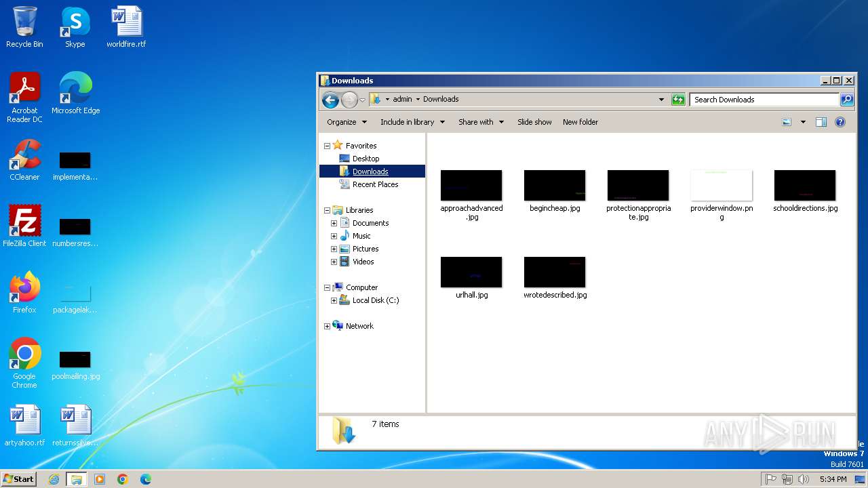Open the Action Center flag icon
Image resolution: width=868 pixels, height=488 pixels.
pos(771,479)
